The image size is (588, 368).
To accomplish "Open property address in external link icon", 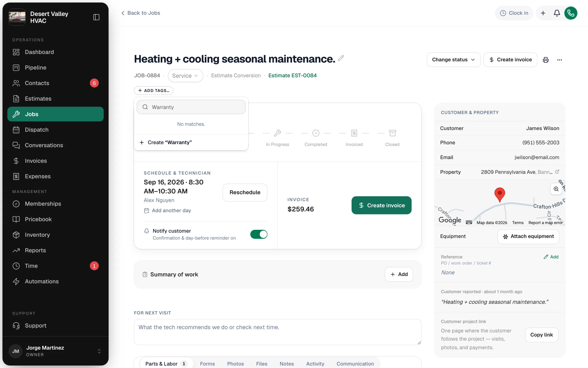I will [557, 172].
